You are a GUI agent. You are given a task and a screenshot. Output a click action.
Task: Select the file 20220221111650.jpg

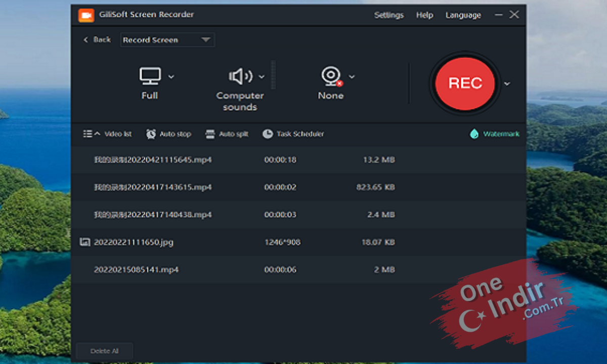coord(298,242)
